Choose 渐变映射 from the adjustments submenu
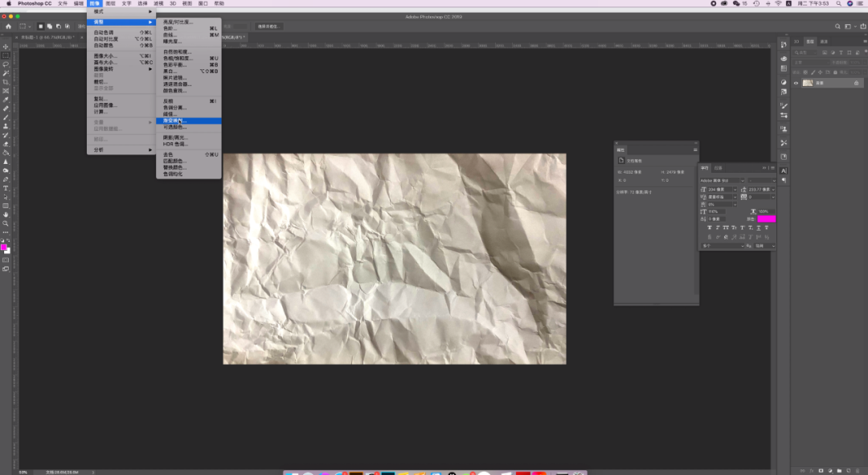The width and height of the screenshot is (868, 475). pos(174,121)
